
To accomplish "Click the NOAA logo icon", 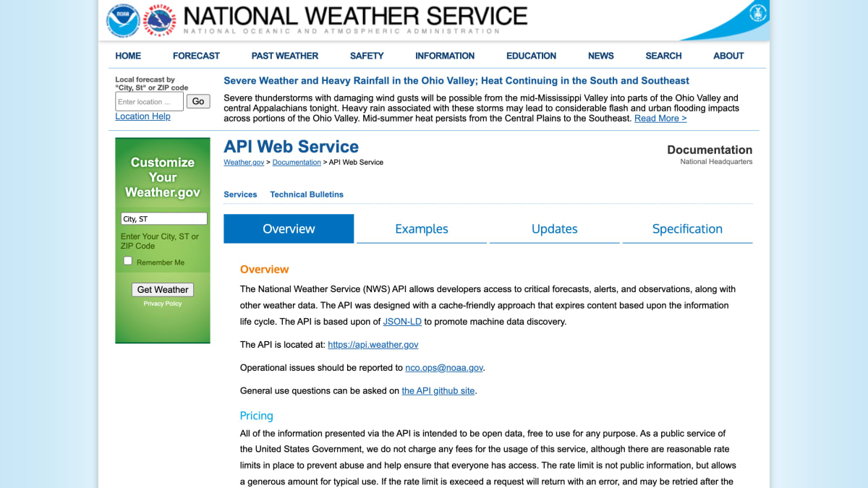I will (123, 20).
